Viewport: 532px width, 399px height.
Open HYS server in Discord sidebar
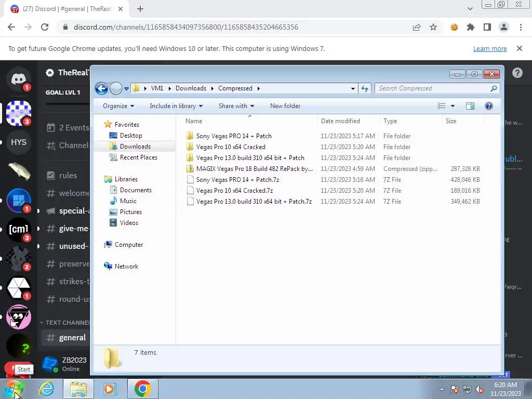(x=19, y=142)
